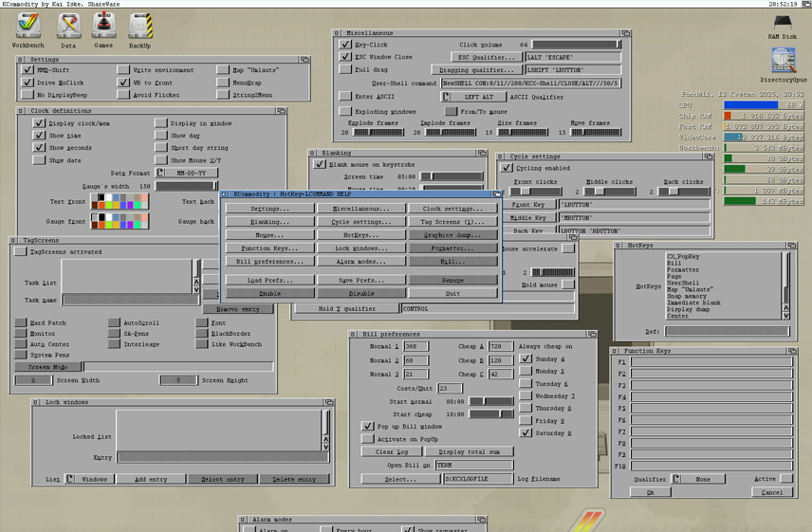Click the F1 function key input field
Viewport: 812px width, 532px height.
click(710, 362)
